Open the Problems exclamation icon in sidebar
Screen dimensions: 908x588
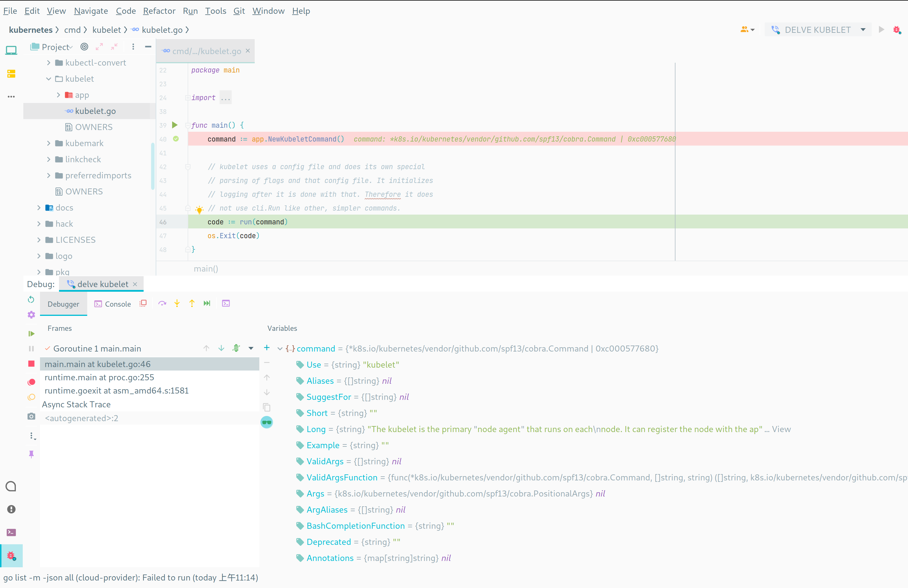point(11,509)
